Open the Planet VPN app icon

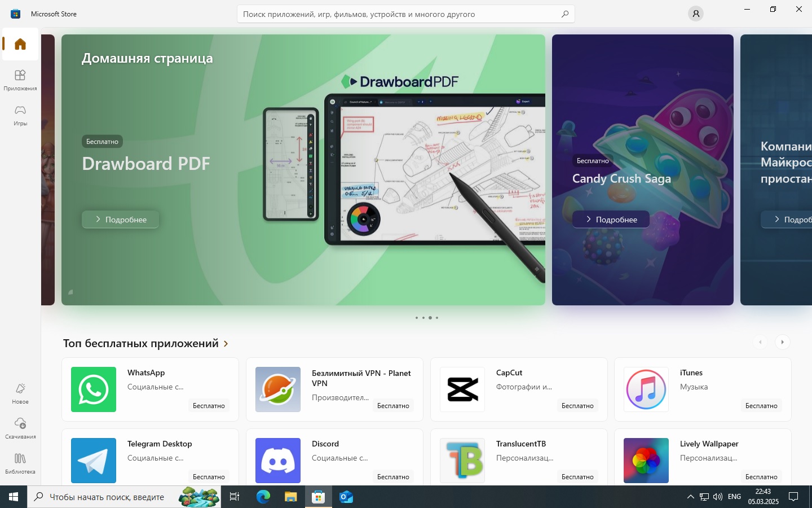[278, 389]
